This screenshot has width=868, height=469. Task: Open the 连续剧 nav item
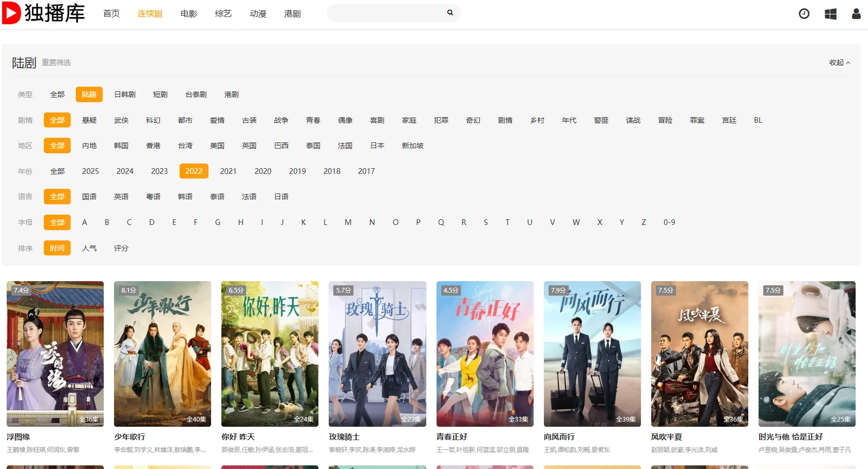pyautogui.click(x=150, y=13)
